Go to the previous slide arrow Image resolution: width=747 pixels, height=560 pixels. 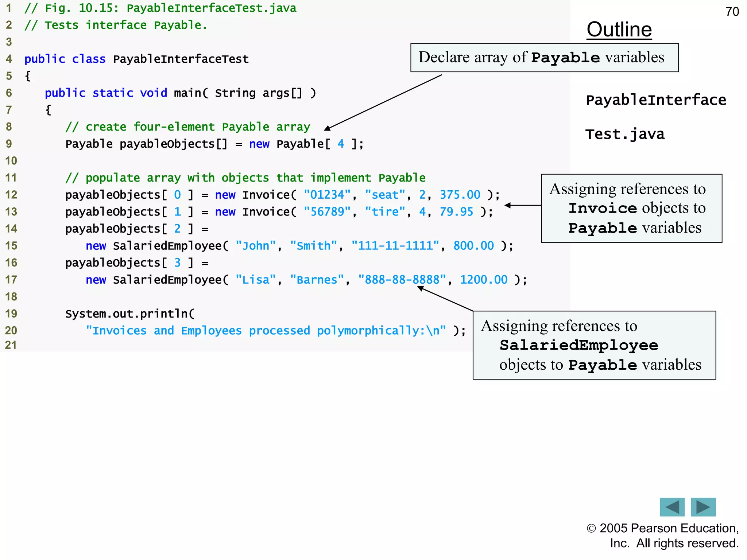pyautogui.click(x=672, y=507)
